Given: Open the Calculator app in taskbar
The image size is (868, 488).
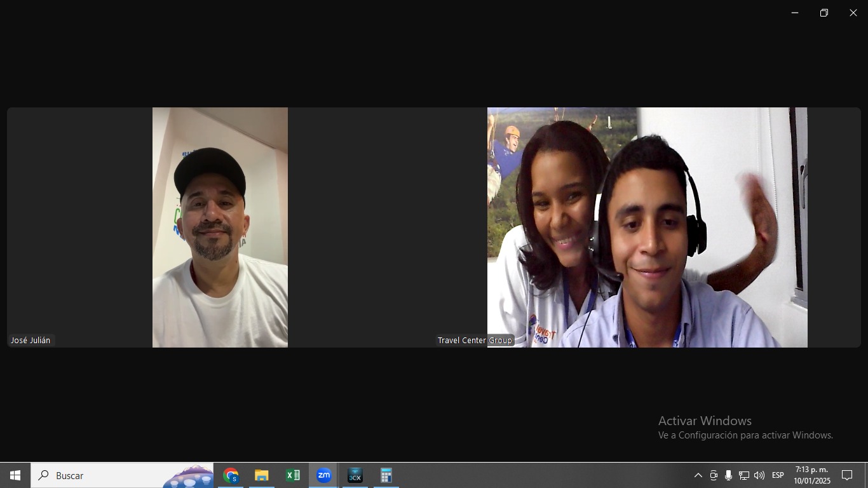Looking at the screenshot, I should click(386, 475).
